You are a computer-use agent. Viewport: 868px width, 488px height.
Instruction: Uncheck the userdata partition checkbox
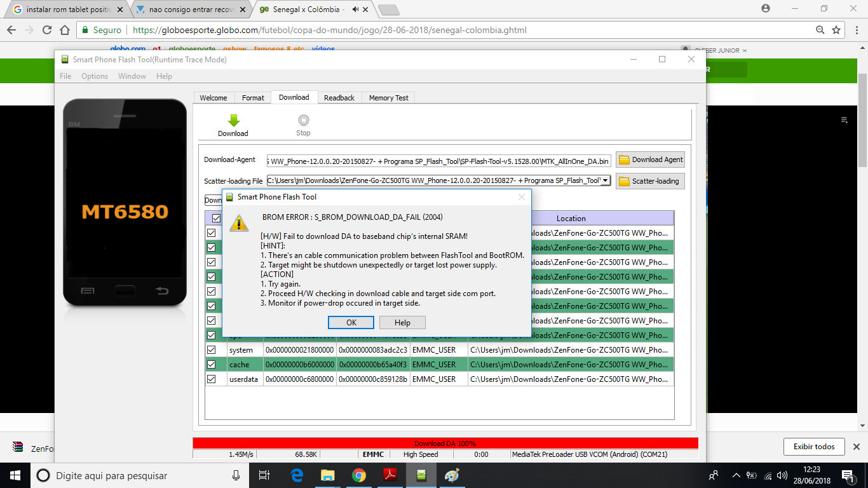pos(212,379)
